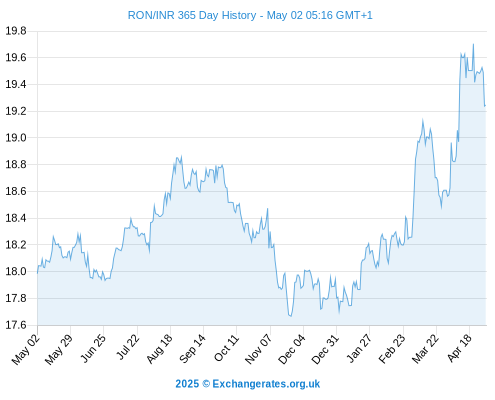This screenshot has height=400, width=495.
Task: Click the Apr 18 axis label
Action: (459, 348)
